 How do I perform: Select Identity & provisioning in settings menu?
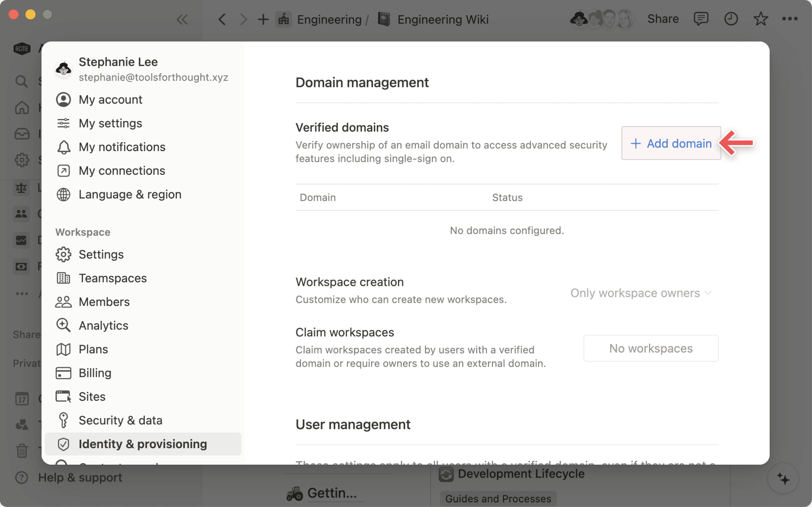click(143, 444)
